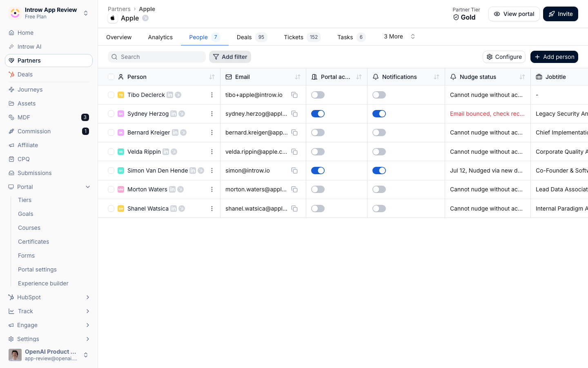Turn off notifications for Simon Van Den Hende
Screen dimensions: 588x368
tap(379, 171)
